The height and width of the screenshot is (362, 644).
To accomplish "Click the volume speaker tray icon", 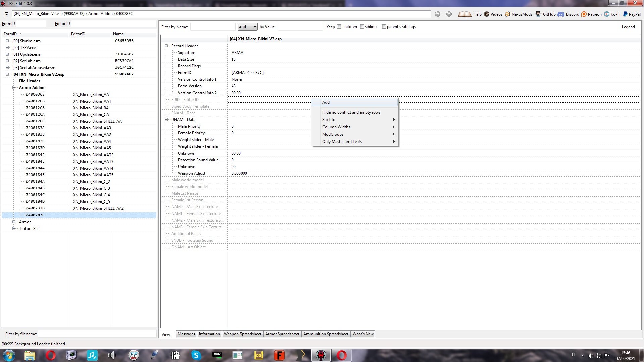I will pos(591,356).
